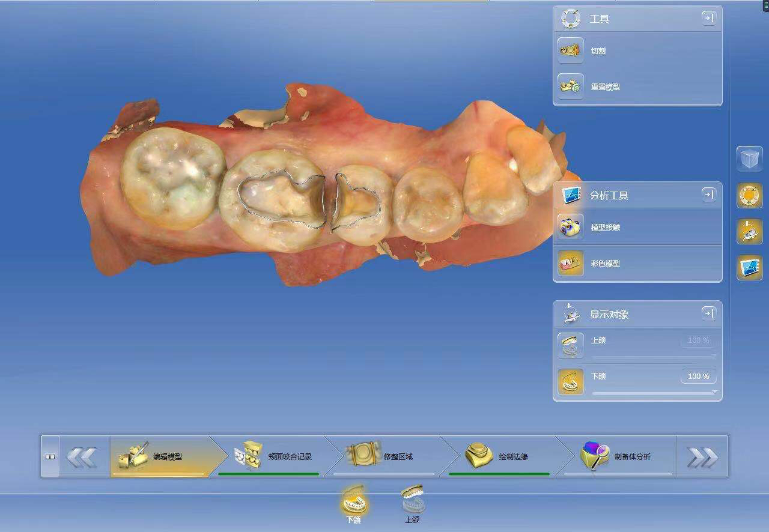Select the 切割 (cut) tool icon

pyautogui.click(x=570, y=50)
